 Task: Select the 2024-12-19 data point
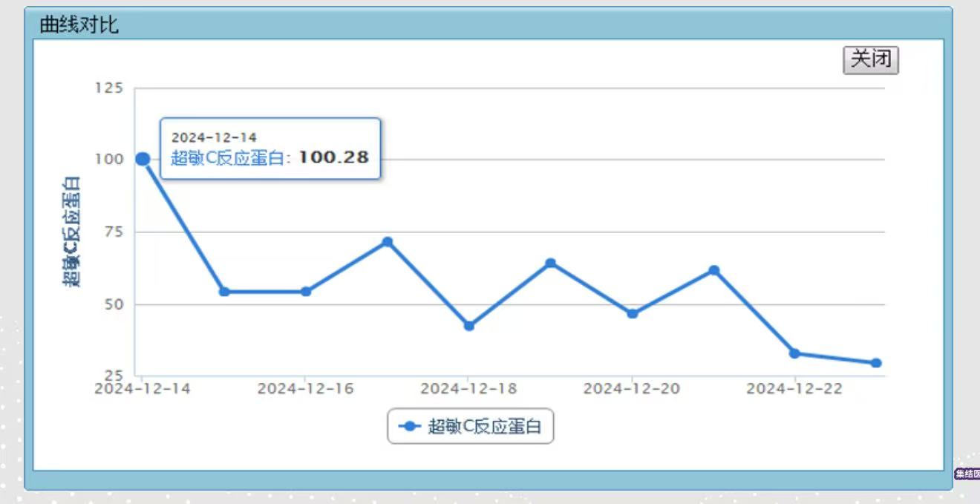coord(551,264)
